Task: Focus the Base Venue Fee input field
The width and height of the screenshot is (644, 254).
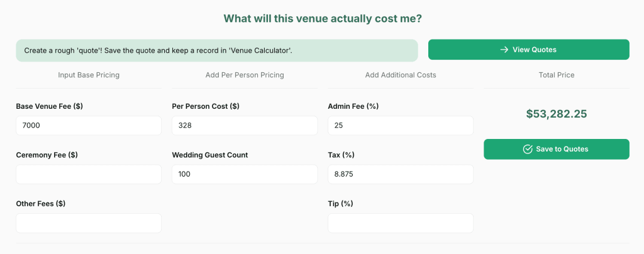Action: coord(89,125)
